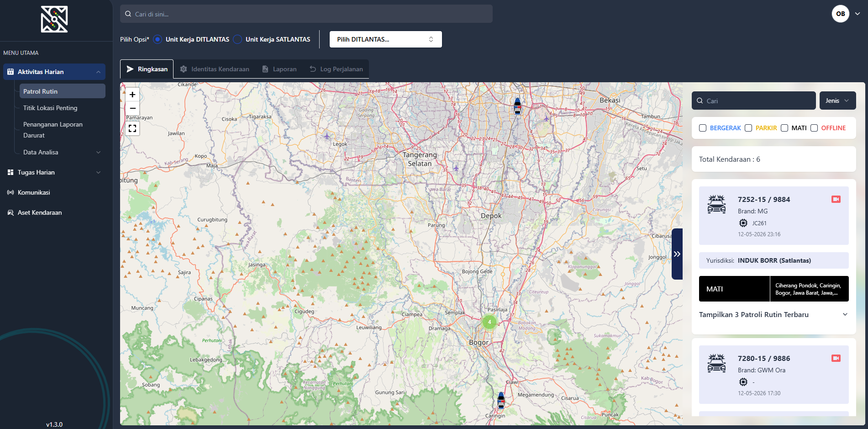Click device chip icon on GWM Ora card
This screenshot has width=868, height=429.
(743, 382)
